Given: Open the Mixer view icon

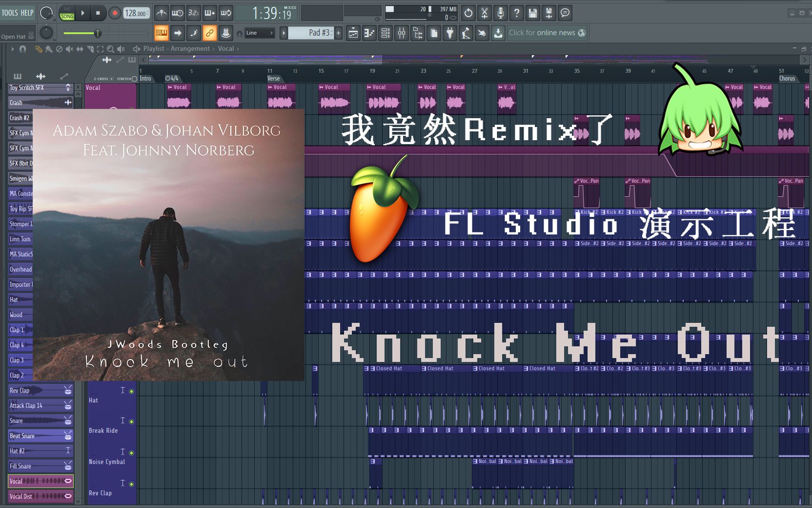Looking at the screenshot, I should pyautogui.click(x=402, y=33).
